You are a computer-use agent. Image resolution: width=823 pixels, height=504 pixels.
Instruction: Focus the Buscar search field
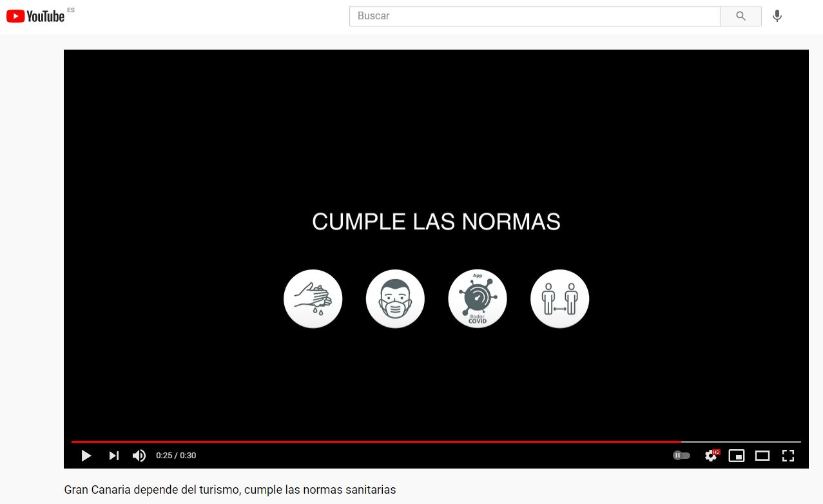tap(534, 16)
